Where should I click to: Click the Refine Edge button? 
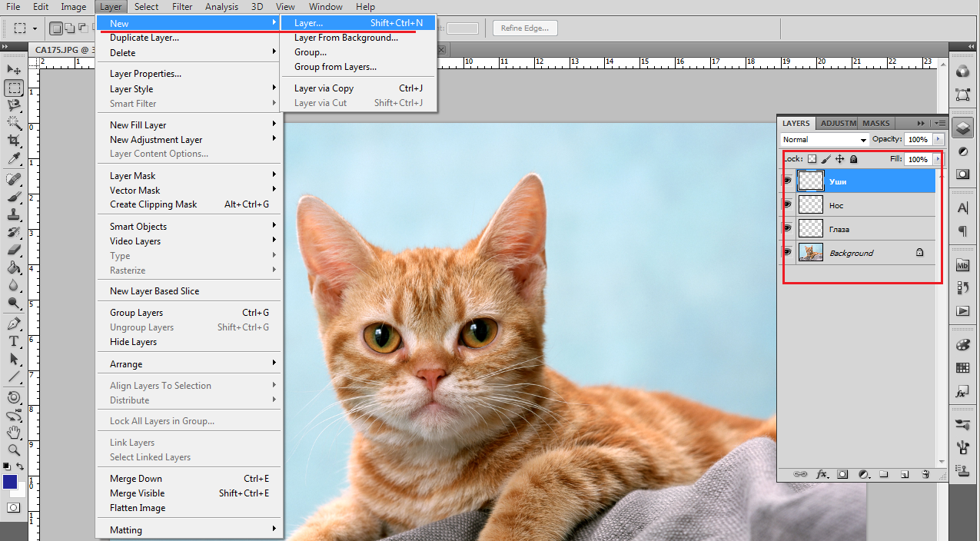(x=525, y=28)
